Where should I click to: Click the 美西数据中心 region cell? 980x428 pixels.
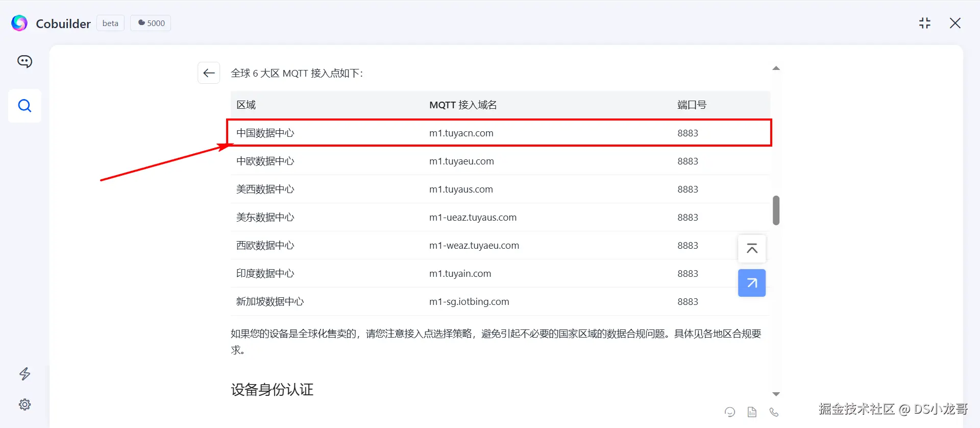point(265,189)
